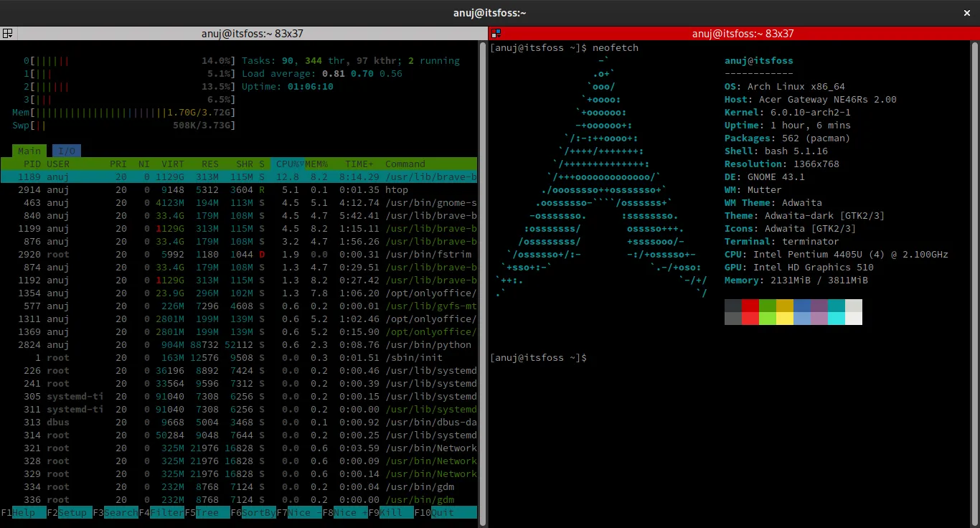This screenshot has width=980, height=528.
Task: Select the htop process row PID 2914
Action: (215, 189)
